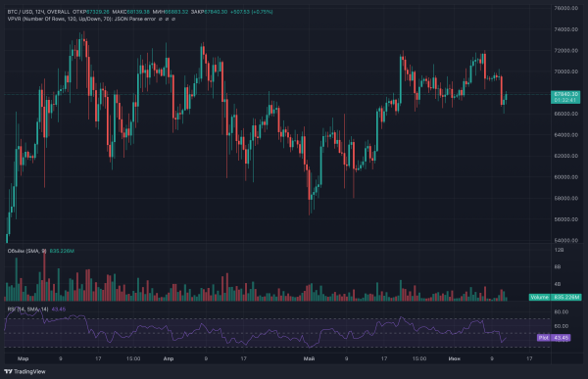Click the Объём (SMA, 9) volume legend

click(27, 251)
